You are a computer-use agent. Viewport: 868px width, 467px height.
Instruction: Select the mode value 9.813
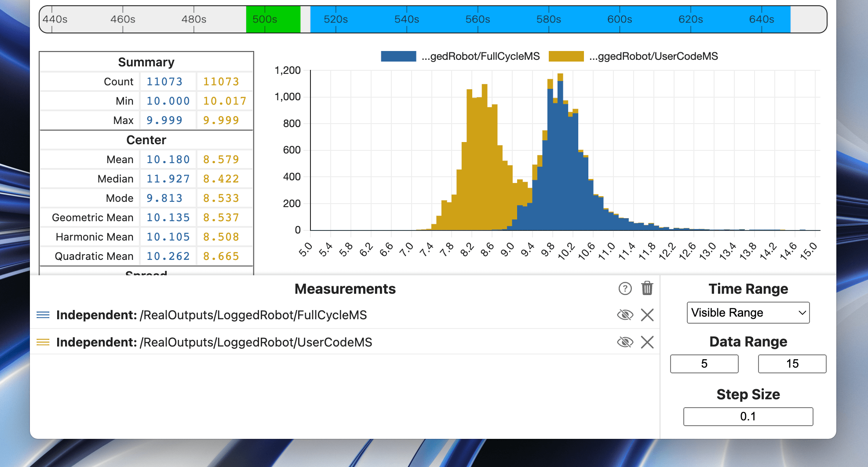(164, 198)
